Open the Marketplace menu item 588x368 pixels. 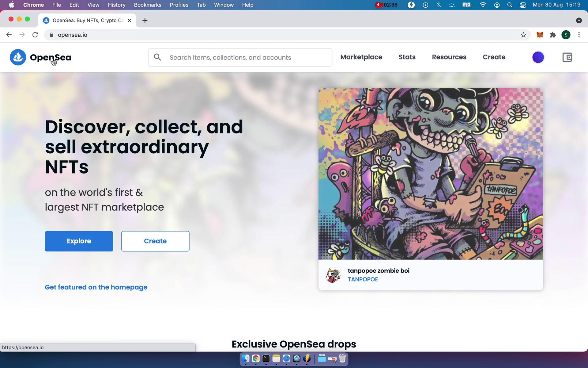tap(361, 57)
